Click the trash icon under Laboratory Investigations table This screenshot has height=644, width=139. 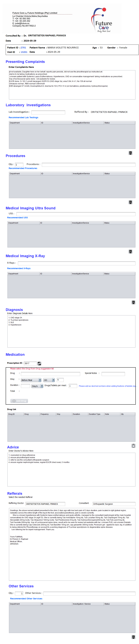[130, 153]
